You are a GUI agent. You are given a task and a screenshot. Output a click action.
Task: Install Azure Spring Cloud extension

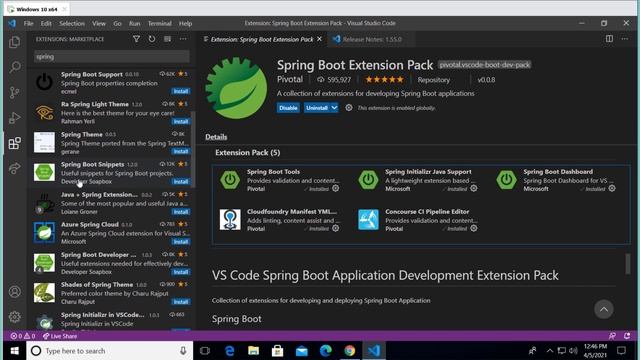tap(180, 242)
